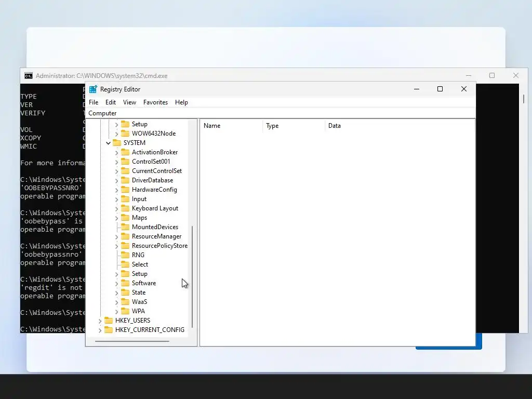Expand the WaaS key
The width and height of the screenshot is (532, 399).
click(116, 302)
